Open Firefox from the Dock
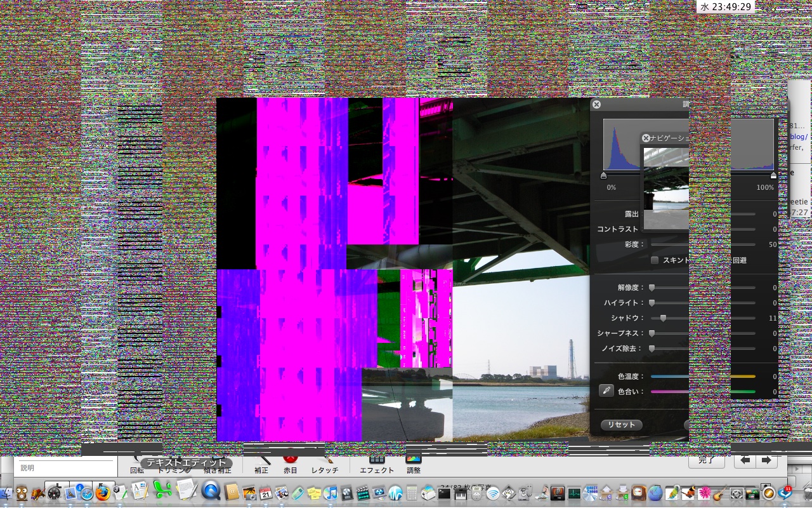The image size is (812, 508). [x=103, y=493]
